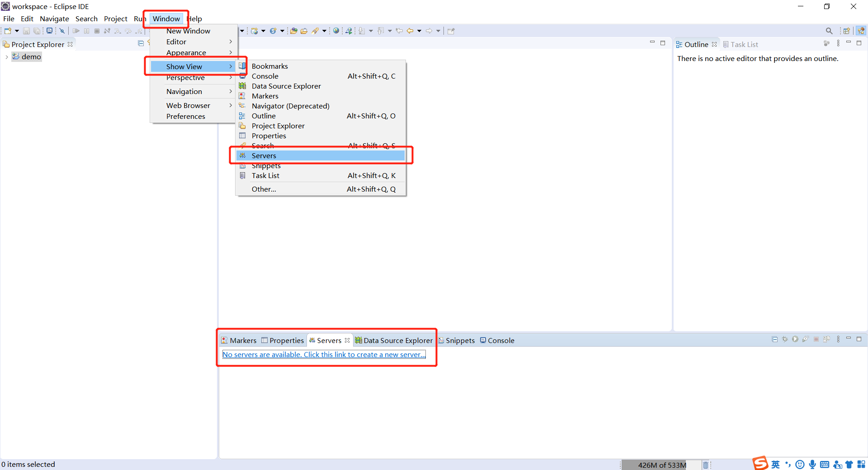Choose Console from Show View submenu

(x=321, y=76)
